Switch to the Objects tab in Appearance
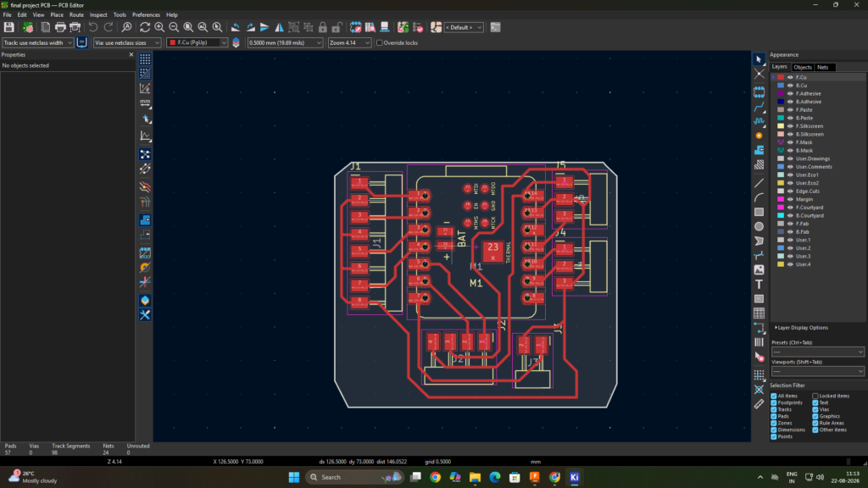 click(x=803, y=68)
